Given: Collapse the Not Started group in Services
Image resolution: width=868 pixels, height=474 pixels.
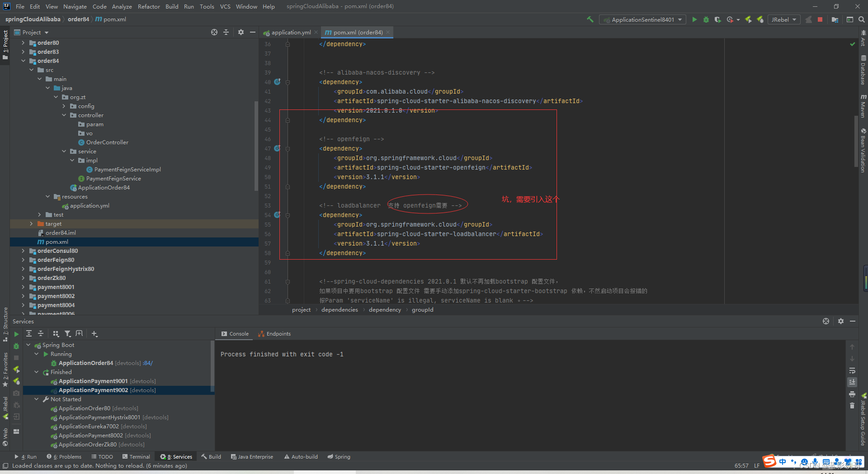Looking at the screenshot, I should [37, 399].
